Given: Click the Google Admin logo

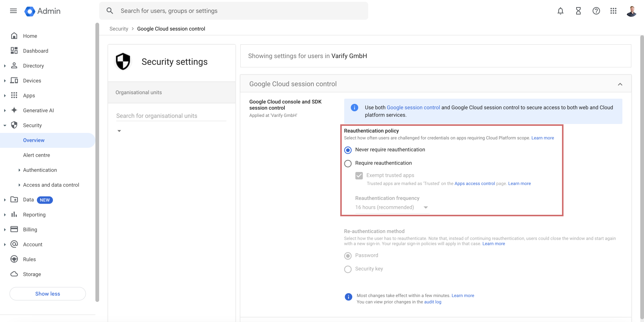Looking at the screenshot, I should [x=42, y=11].
